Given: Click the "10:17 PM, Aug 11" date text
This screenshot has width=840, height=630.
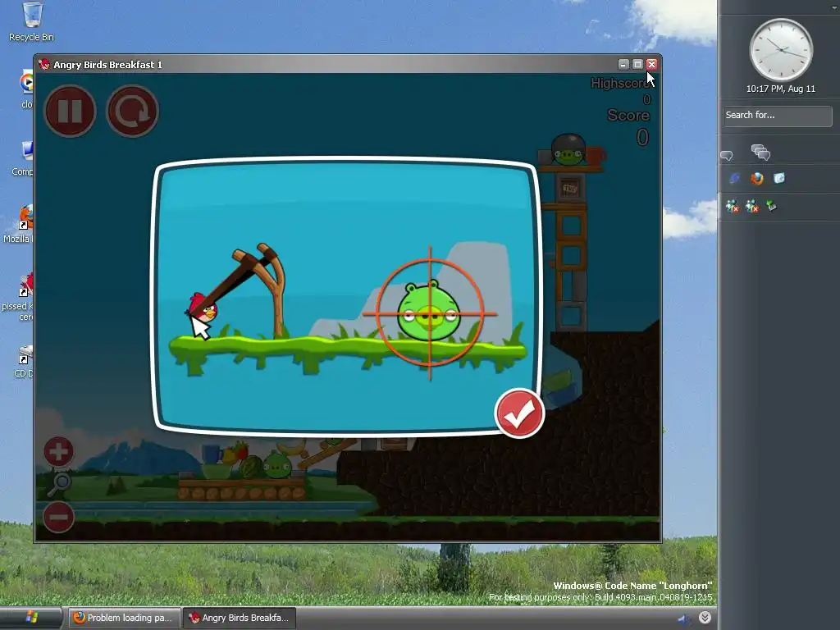Looking at the screenshot, I should (x=781, y=89).
